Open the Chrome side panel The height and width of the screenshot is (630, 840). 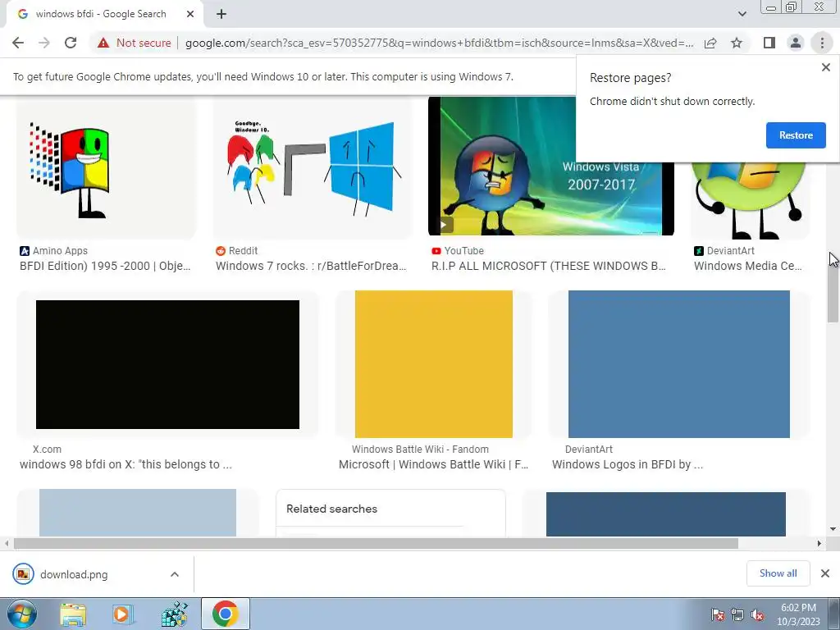(x=769, y=43)
